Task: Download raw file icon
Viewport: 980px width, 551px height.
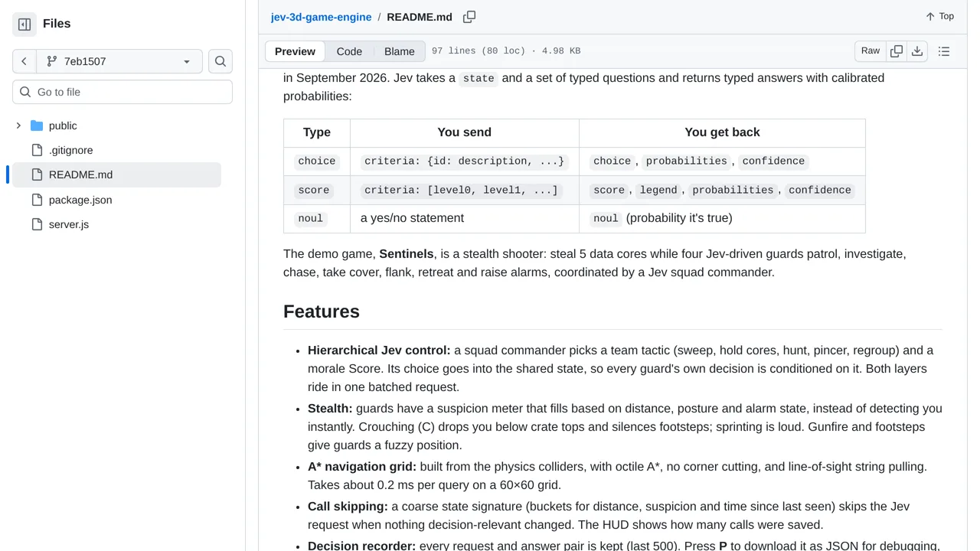Action: tap(917, 51)
